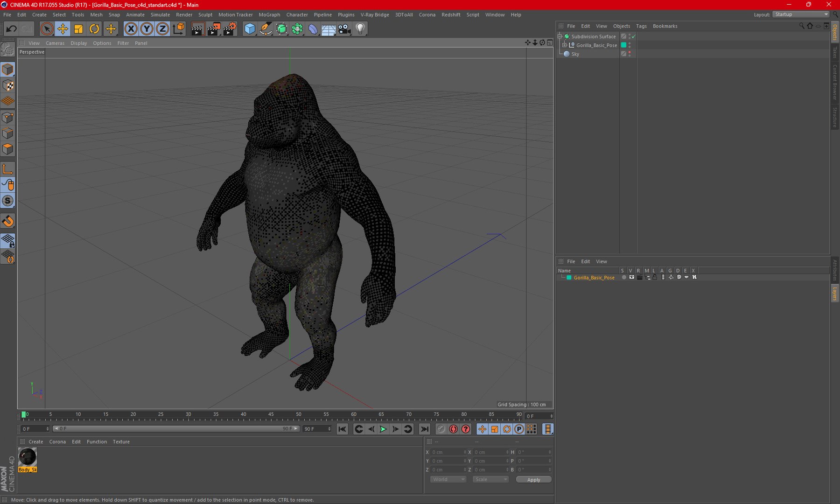Image resolution: width=840 pixels, height=504 pixels.
Task: Collapse the Subdivision Surface tree item
Action: [x=560, y=36]
